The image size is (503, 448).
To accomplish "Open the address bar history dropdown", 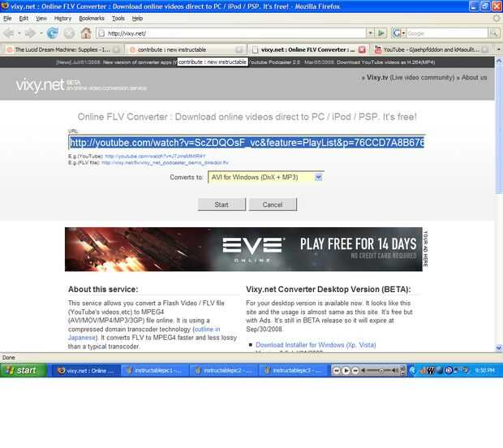I will [x=370, y=33].
